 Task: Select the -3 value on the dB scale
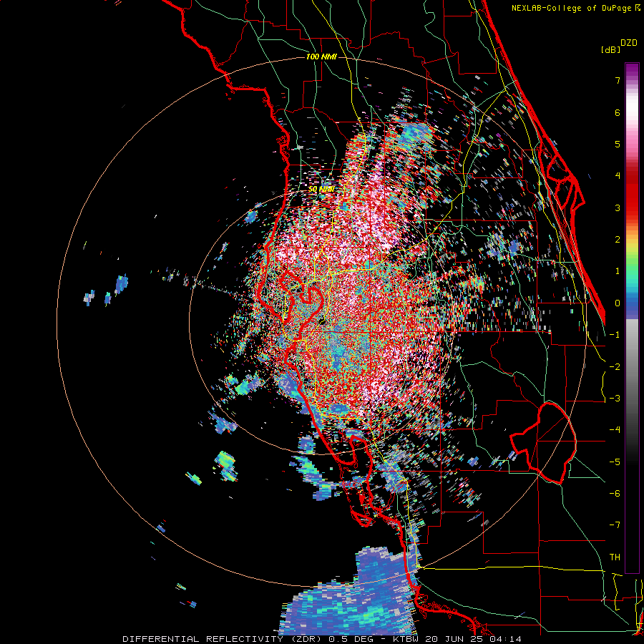615,399
